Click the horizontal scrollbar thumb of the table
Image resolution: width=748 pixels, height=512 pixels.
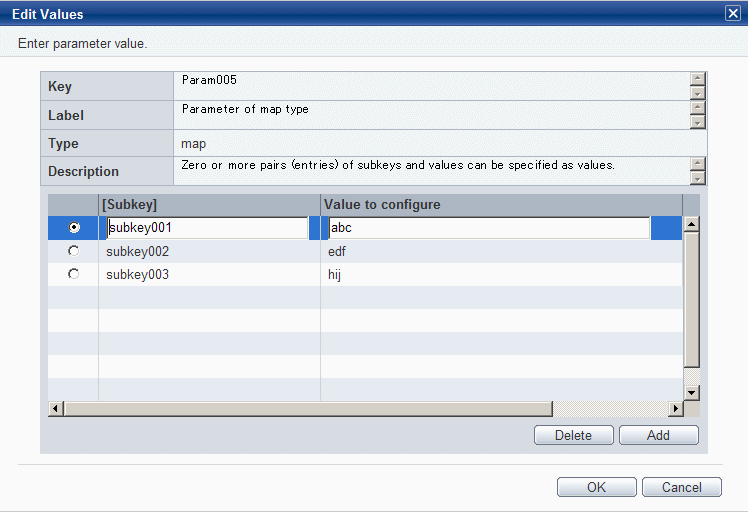click(x=308, y=408)
